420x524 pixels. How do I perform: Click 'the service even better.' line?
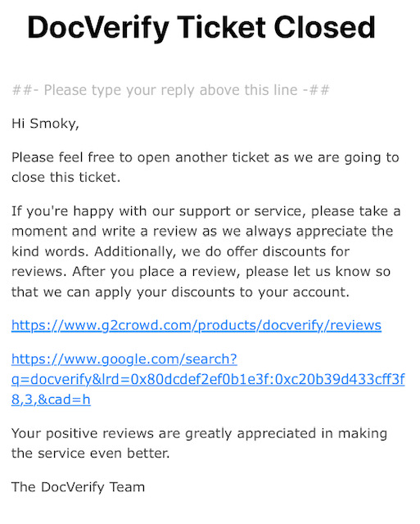[91, 454]
